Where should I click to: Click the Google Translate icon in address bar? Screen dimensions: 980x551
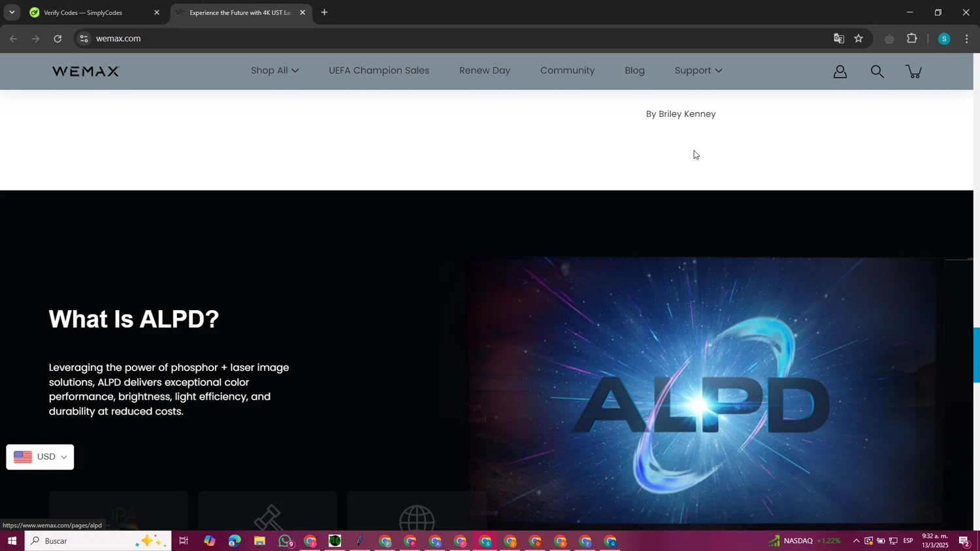tap(839, 39)
